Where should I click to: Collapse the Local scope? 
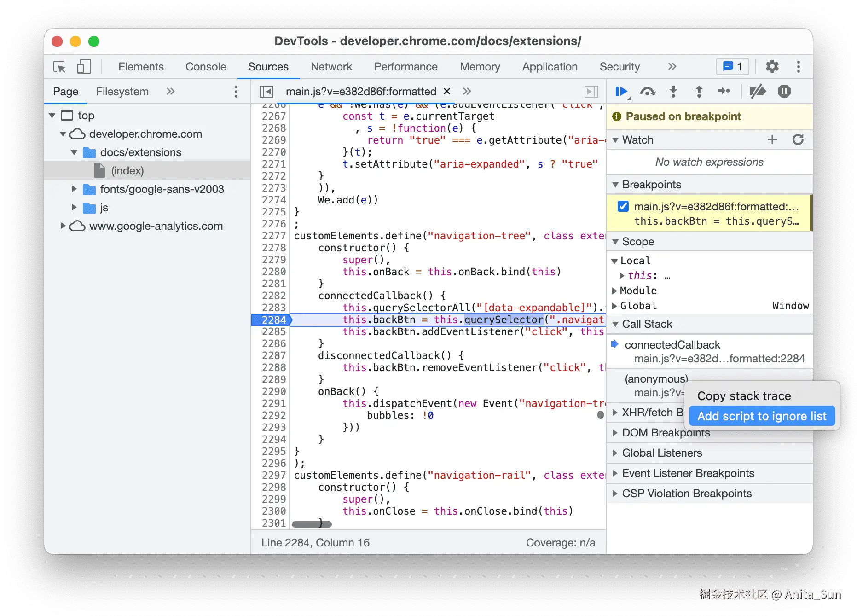[x=614, y=261]
